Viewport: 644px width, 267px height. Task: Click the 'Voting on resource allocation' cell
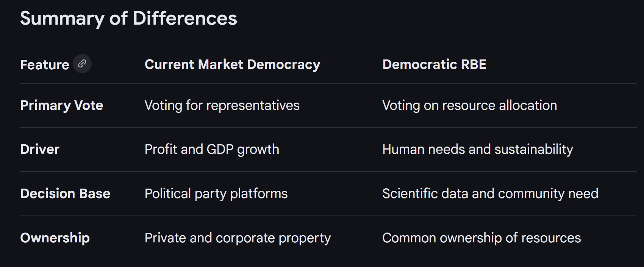[x=469, y=105]
